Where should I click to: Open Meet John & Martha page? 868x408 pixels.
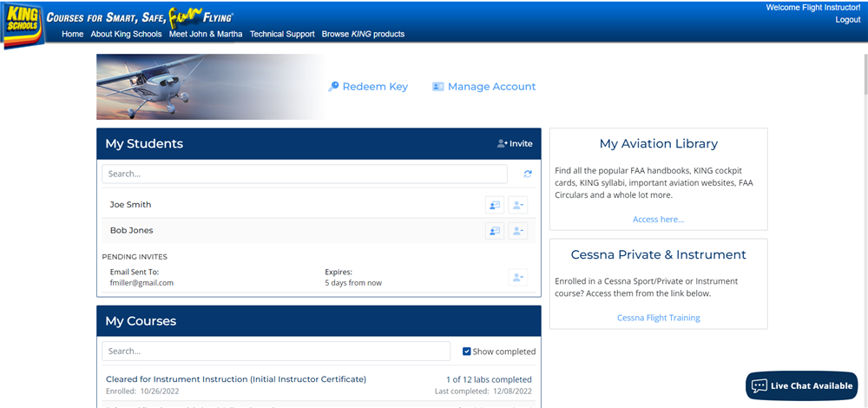pyautogui.click(x=206, y=34)
